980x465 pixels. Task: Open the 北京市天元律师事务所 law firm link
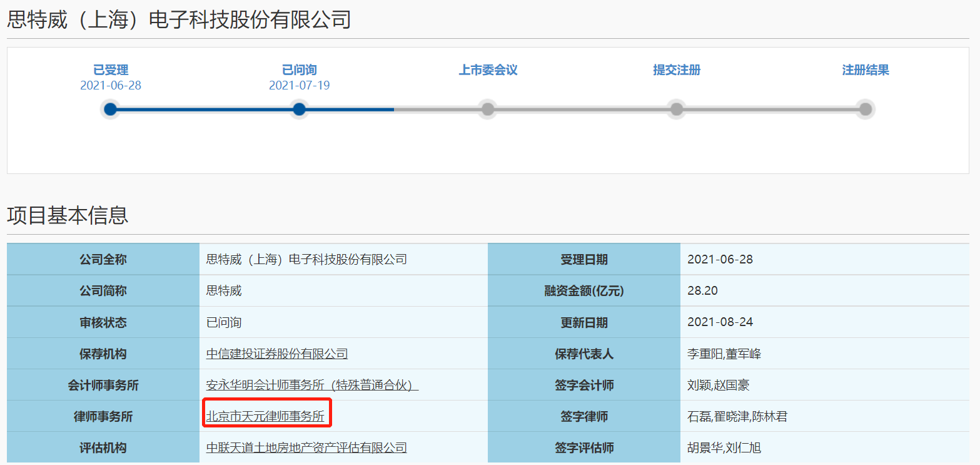[266, 417]
